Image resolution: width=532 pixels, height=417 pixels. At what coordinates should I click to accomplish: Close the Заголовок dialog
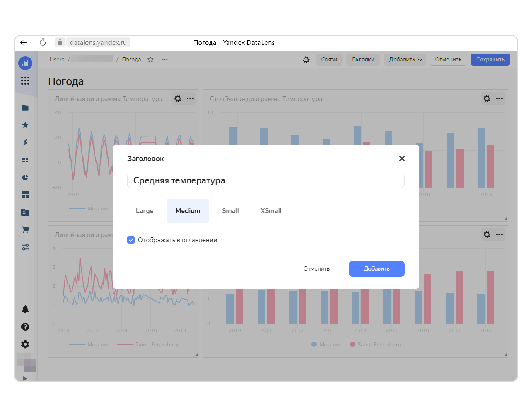(402, 159)
